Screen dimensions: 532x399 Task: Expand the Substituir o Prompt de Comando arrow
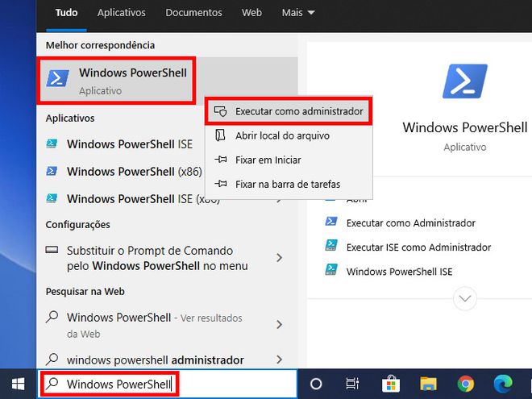[x=279, y=258]
